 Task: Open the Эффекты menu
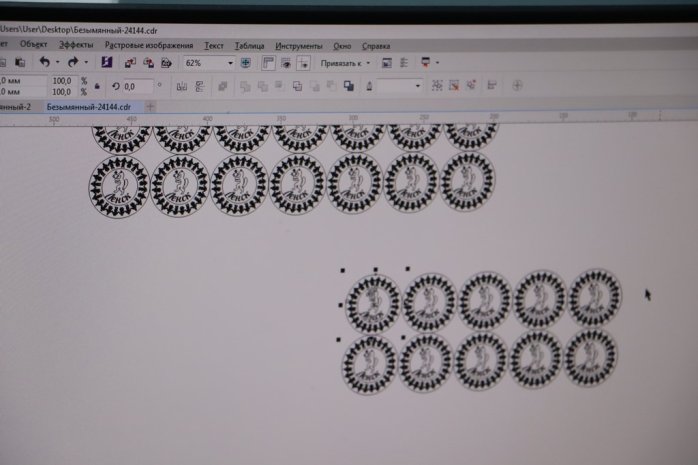pos(76,44)
